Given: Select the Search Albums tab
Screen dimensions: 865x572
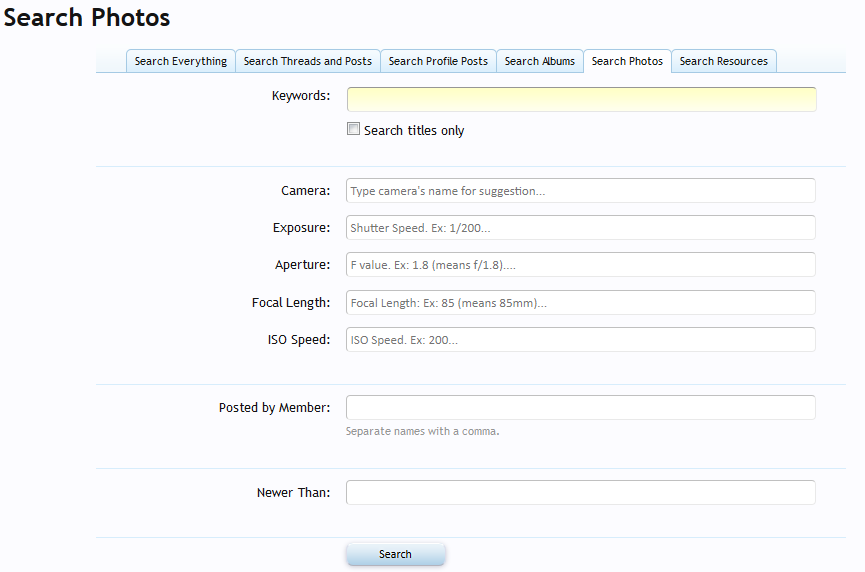Looking at the screenshot, I should [540, 61].
